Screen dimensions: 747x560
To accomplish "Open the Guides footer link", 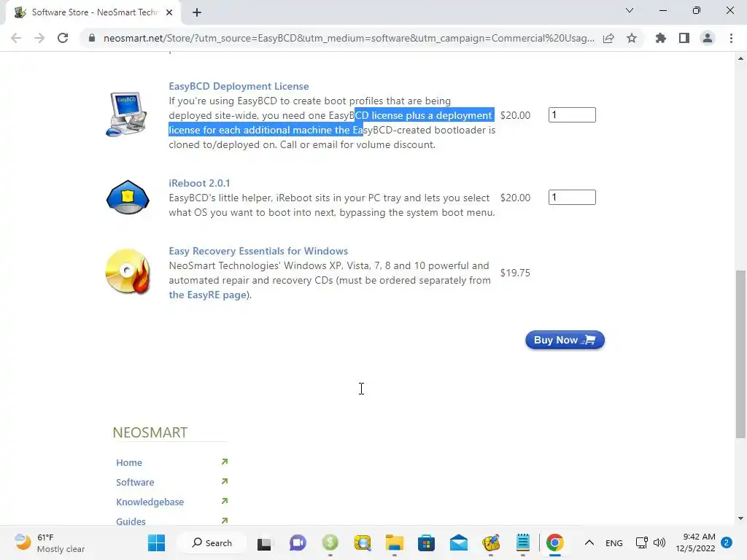I will (131, 521).
